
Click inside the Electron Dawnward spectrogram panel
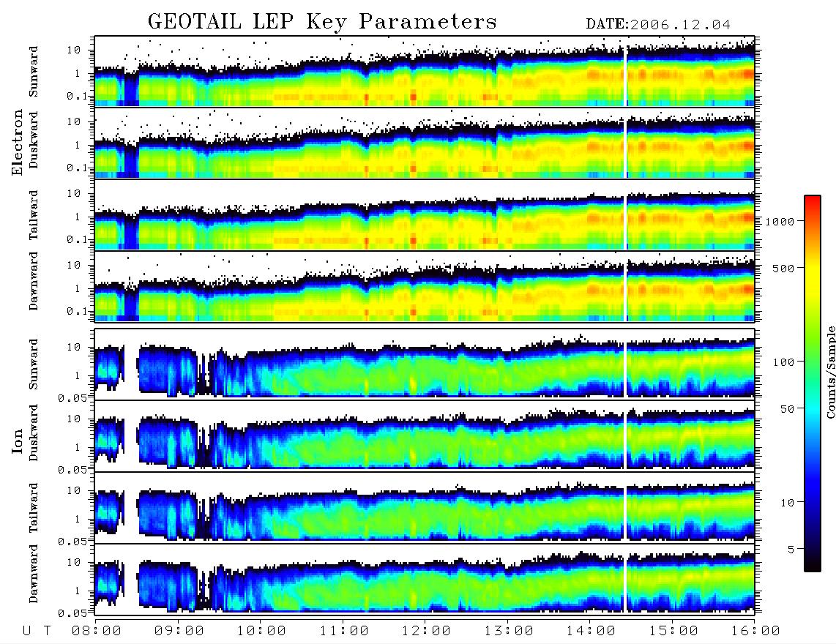tap(425, 287)
